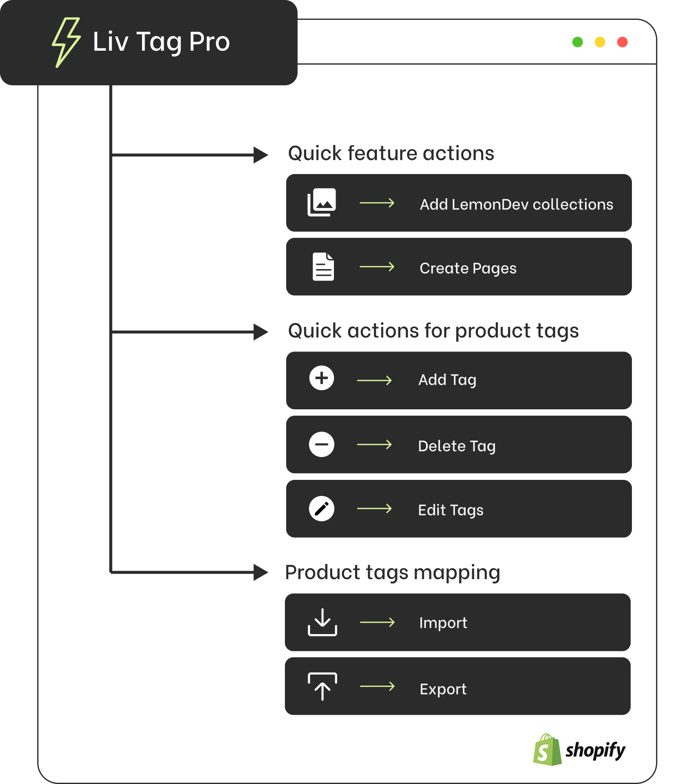Click the green window dot
Viewport: 678px width, 784px height.
pos(577,42)
